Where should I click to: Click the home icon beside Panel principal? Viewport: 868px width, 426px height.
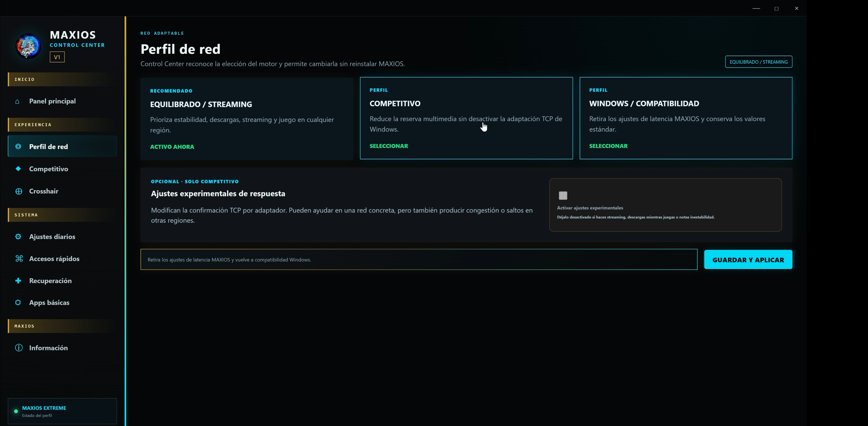(x=17, y=102)
